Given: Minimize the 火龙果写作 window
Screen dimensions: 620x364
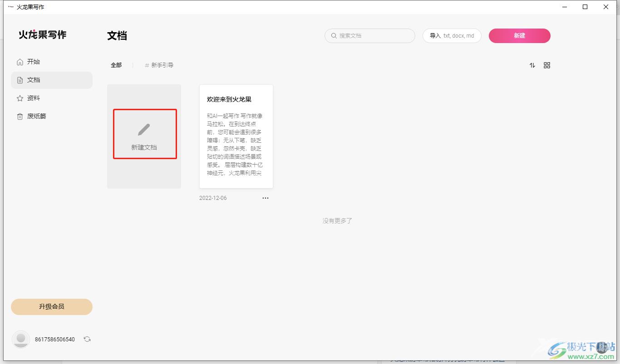Looking at the screenshot, I should click(565, 7).
